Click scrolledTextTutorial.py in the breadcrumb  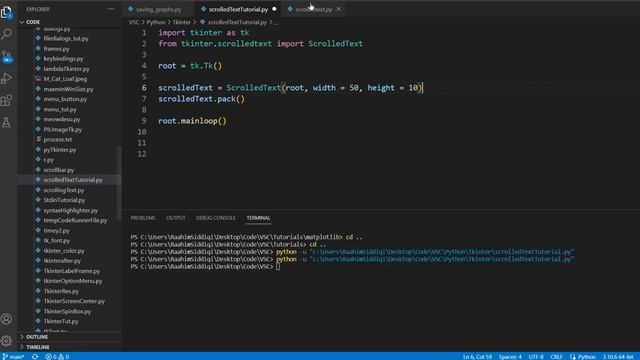click(x=237, y=22)
